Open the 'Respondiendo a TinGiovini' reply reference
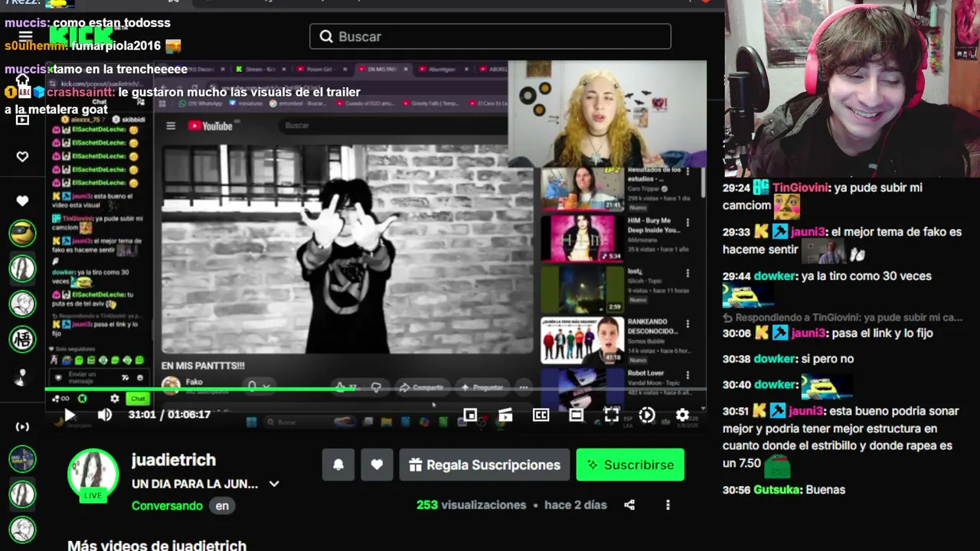The height and width of the screenshot is (551, 980). [843, 317]
